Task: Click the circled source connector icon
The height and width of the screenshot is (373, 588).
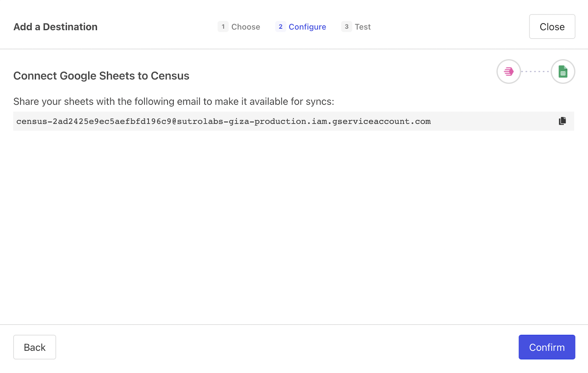Action: [x=508, y=72]
